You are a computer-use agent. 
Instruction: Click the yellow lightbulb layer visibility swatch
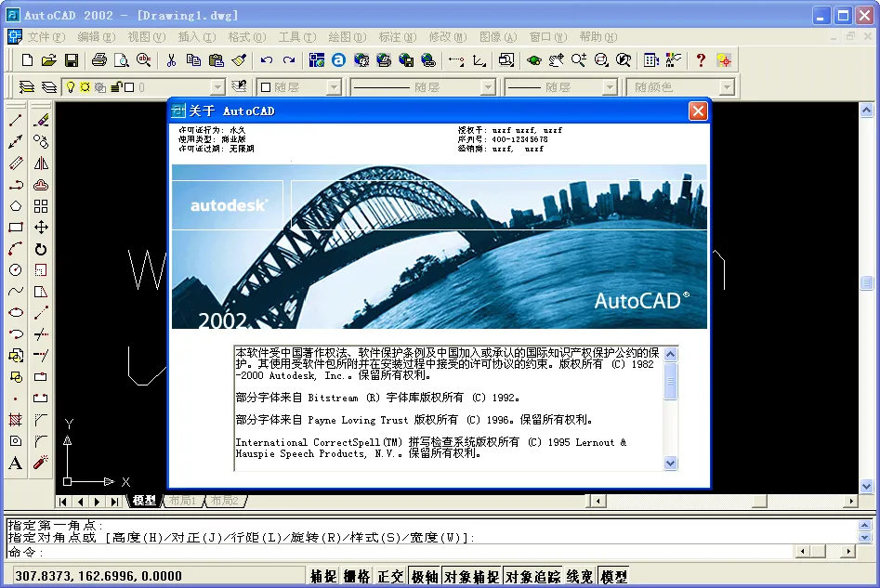71,85
